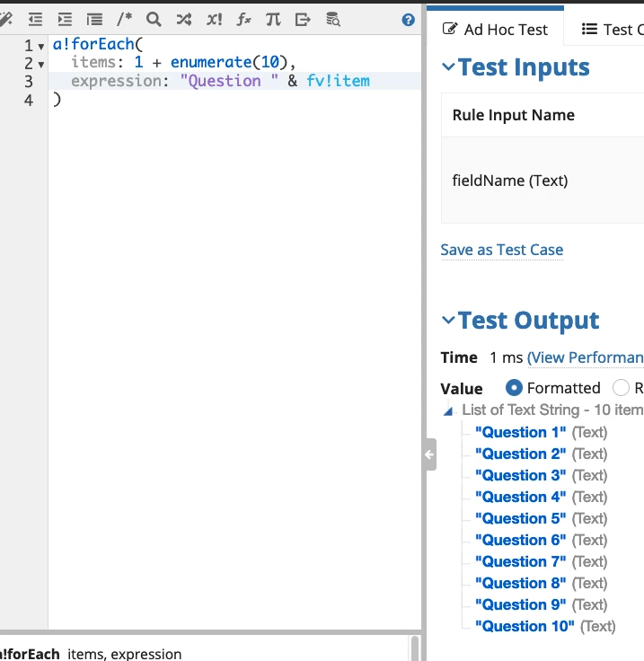Click the outdent icon in editor toolbar
Screen dimensions: 644x661
pyautogui.click(x=35, y=20)
